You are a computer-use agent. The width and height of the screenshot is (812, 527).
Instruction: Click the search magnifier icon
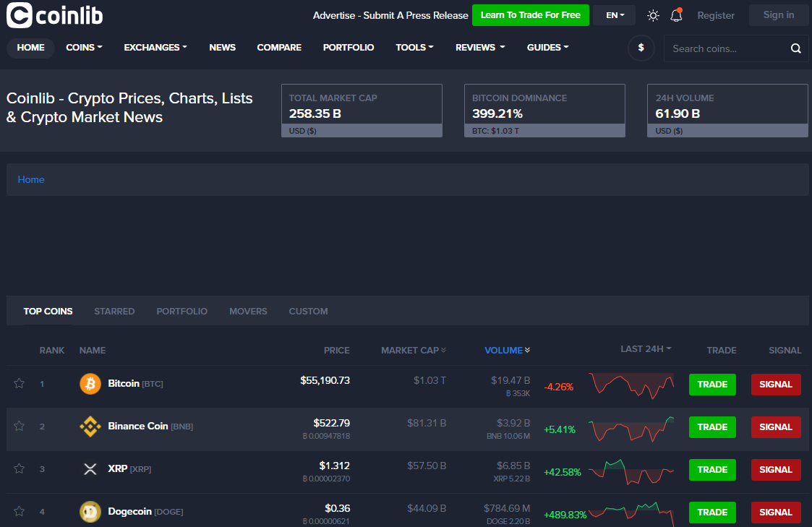(x=796, y=48)
